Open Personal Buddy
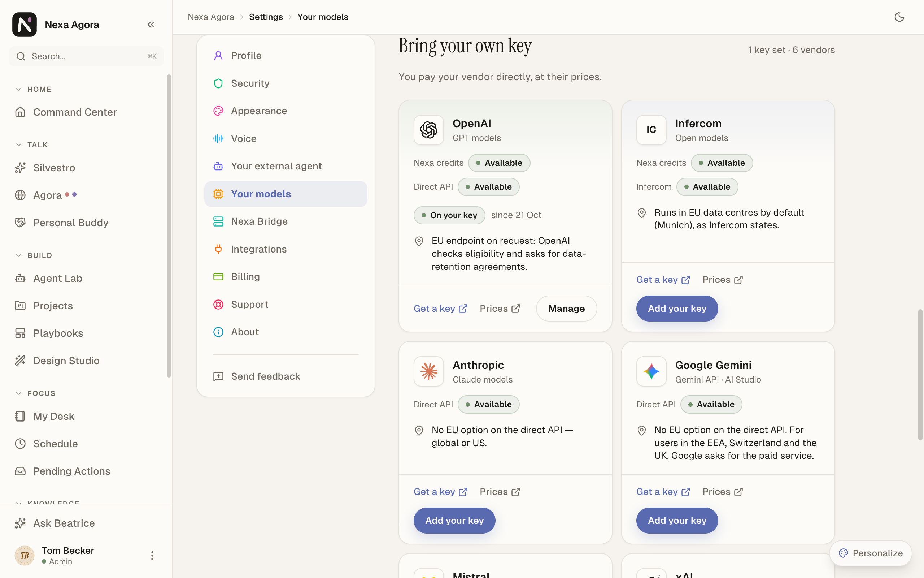924x578 pixels. tap(86, 223)
